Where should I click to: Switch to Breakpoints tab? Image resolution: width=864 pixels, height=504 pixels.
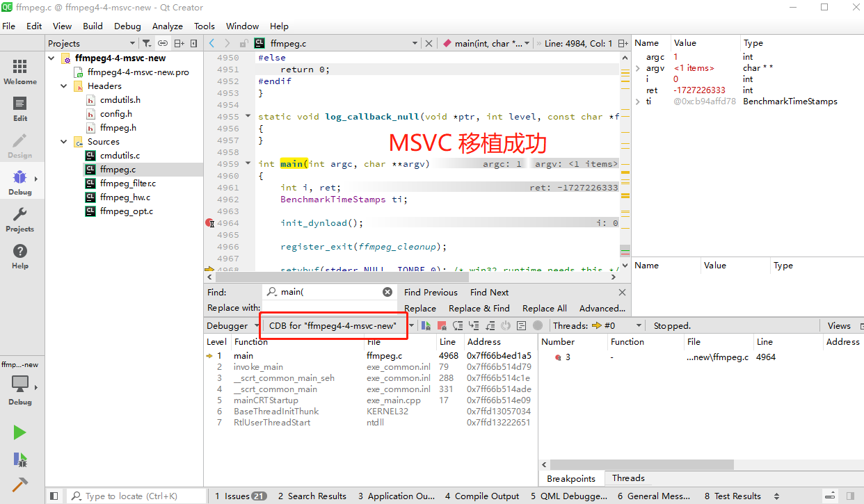point(571,478)
